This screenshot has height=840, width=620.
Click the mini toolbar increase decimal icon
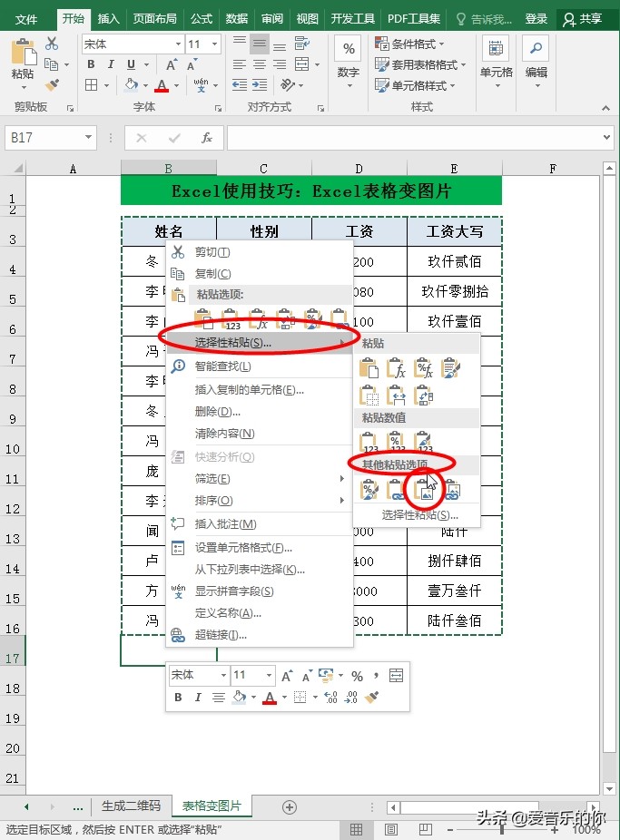(331, 697)
